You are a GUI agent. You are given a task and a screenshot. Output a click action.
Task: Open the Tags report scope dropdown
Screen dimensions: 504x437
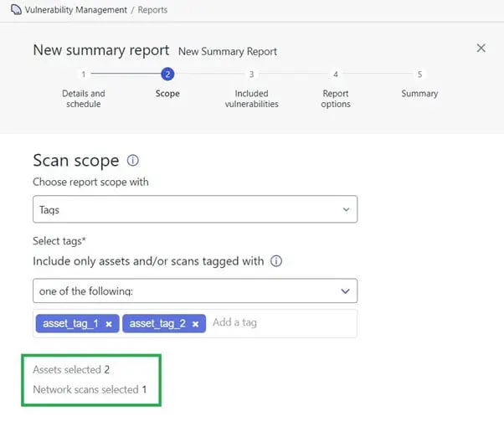(x=195, y=209)
